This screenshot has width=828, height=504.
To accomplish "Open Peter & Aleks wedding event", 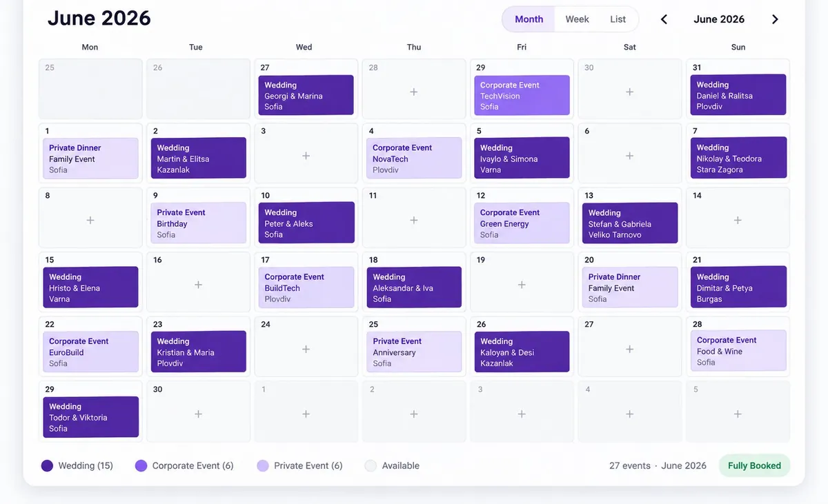I will pyautogui.click(x=306, y=223).
